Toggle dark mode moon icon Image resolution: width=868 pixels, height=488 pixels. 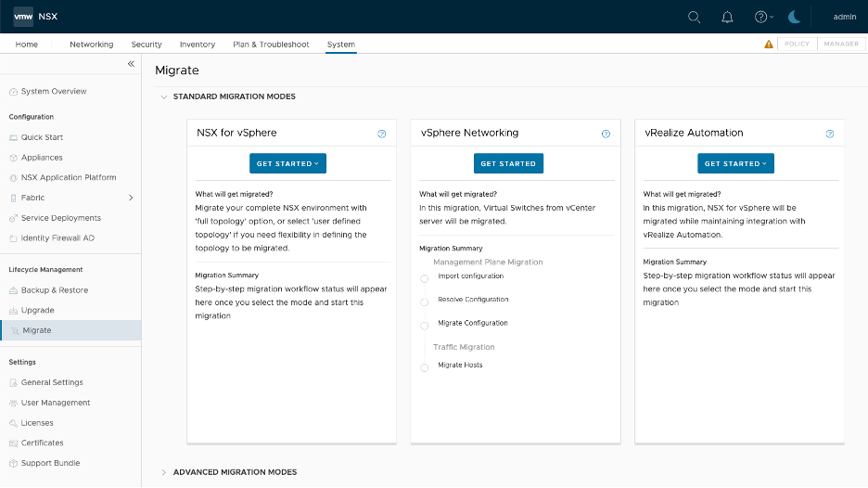tap(794, 17)
